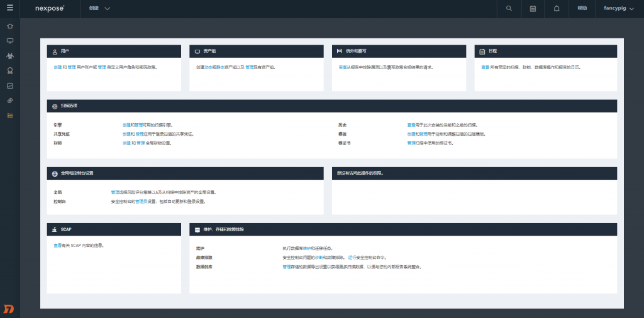Open the sidebar icon below Reports
Screen dimensions: 644x318
(x=10, y=101)
